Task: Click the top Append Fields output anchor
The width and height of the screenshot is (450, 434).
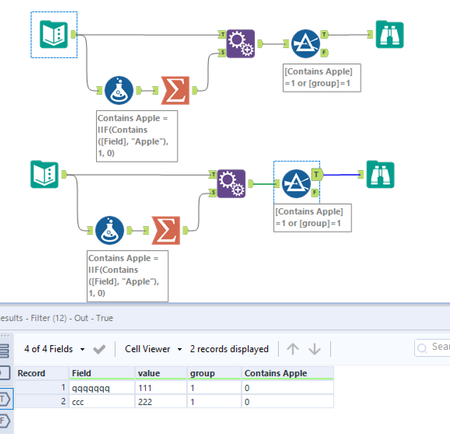Action: coord(259,43)
